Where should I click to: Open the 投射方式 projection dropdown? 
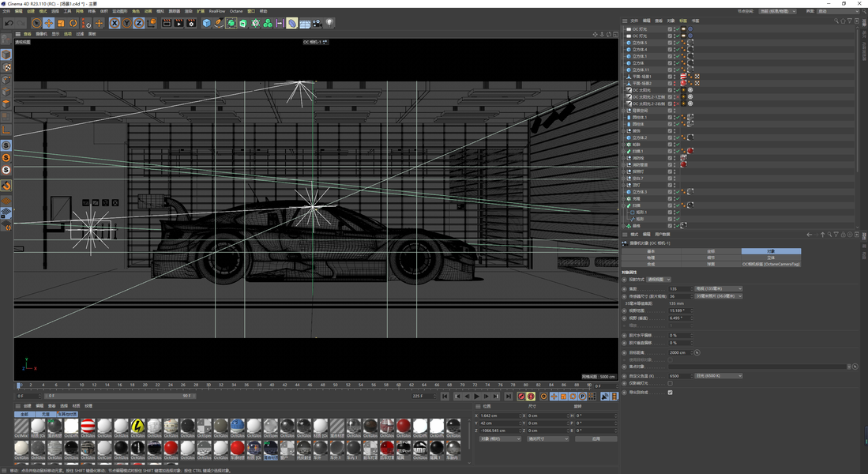pos(659,280)
